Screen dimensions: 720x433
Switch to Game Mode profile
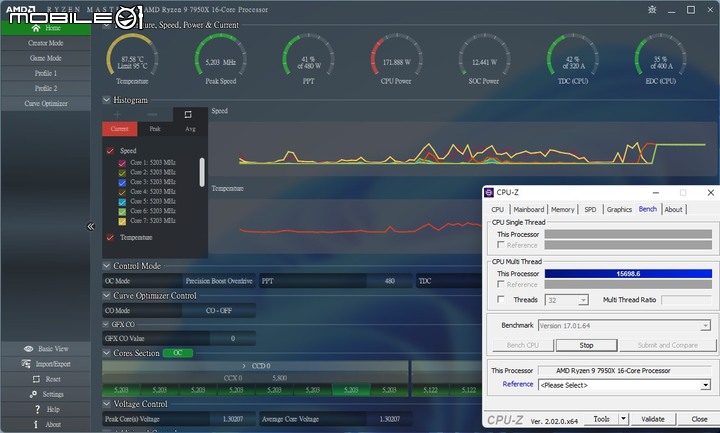click(45, 58)
